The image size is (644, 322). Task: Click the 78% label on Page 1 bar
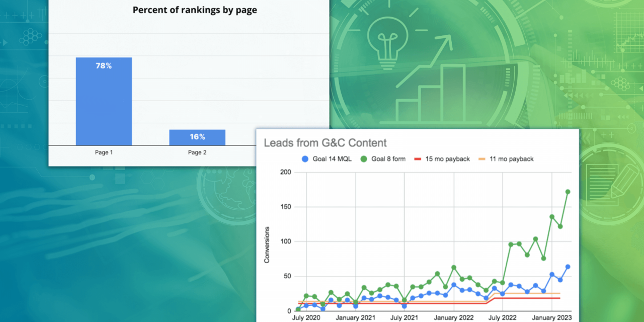tap(103, 65)
